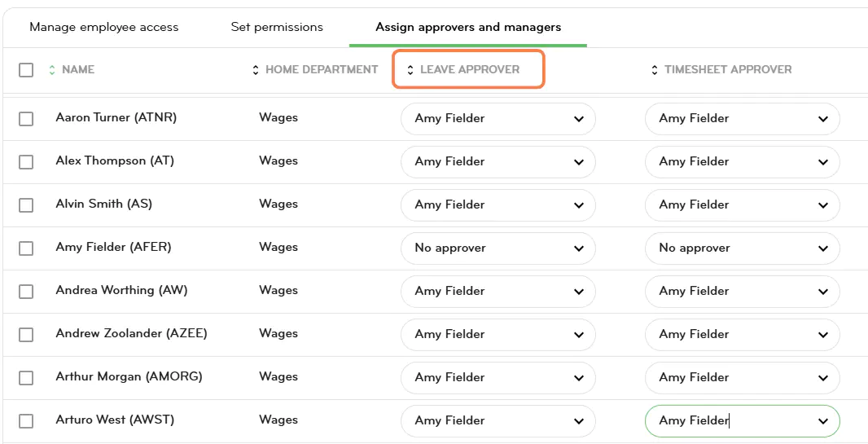Image resolution: width=868 pixels, height=444 pixels.
Task: Open Alvin Smith's leave approver dropdown
Action: [x=498, y=204]
